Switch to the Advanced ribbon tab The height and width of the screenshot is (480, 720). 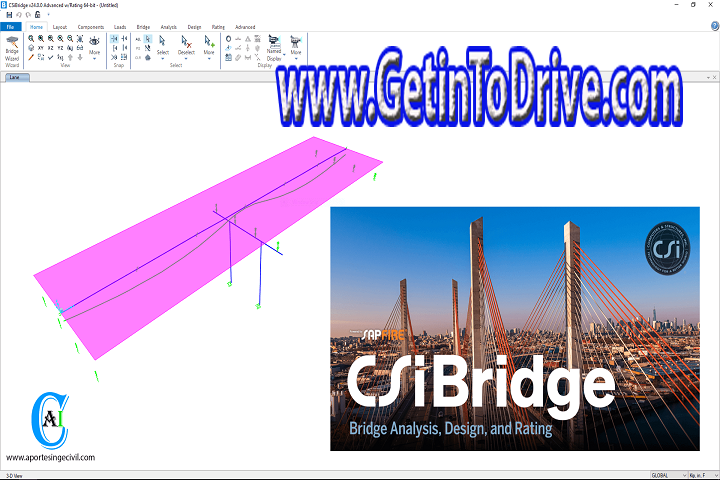click(245, 27)
